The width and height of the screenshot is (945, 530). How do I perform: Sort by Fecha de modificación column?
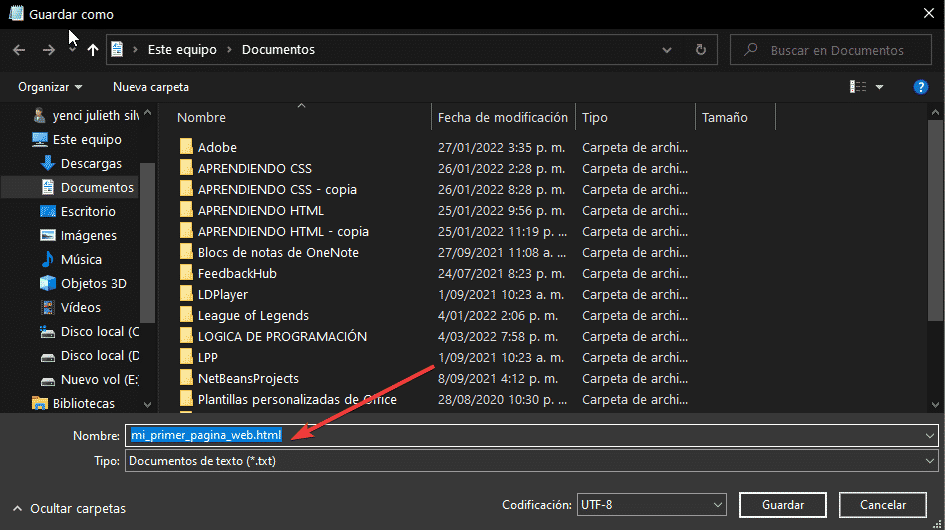coord(502,117)
